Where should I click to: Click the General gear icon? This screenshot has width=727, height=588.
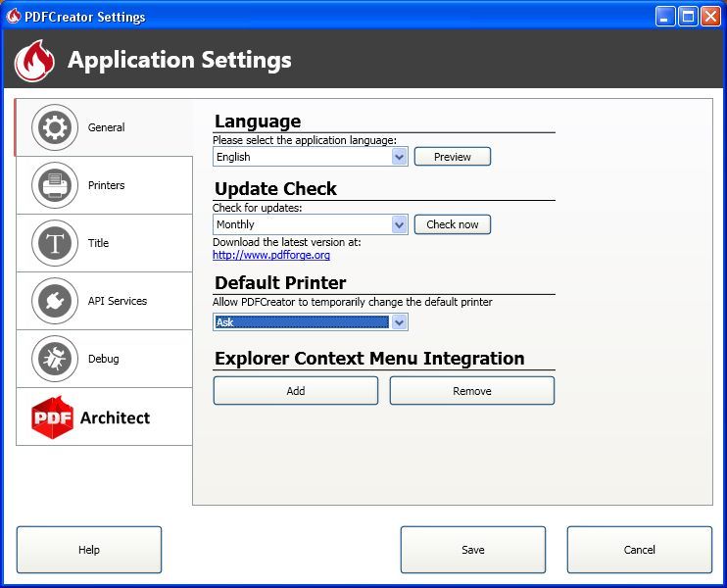pyautogui.click(x=55, y=127)
